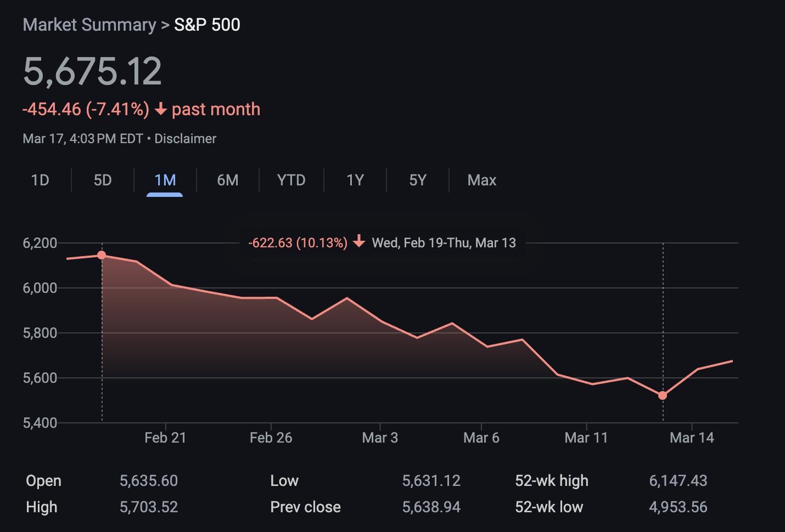
Task: Click the Mar 13 low point marker
Action: (x=663, y=395)
